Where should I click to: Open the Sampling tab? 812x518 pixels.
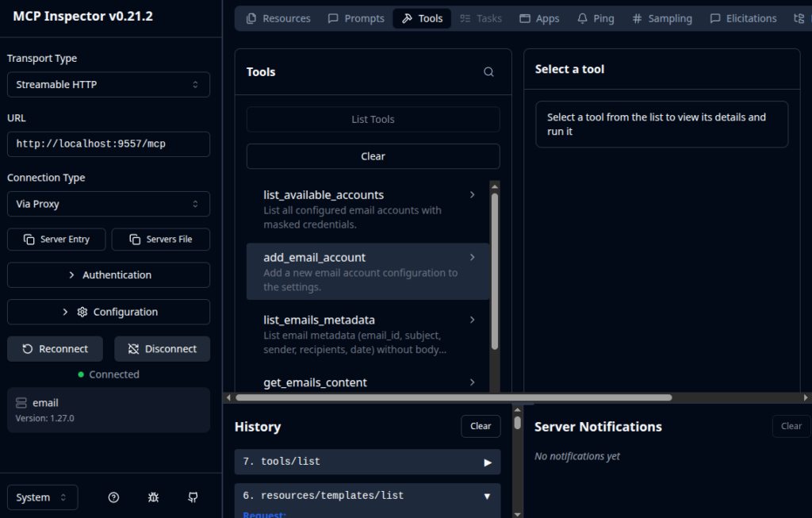click(x=662, y=19)
